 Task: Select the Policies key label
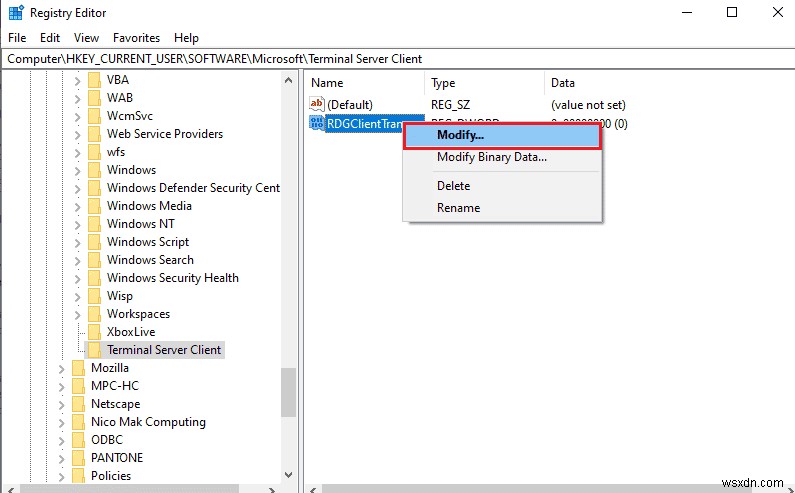pyautogui.click(x=111, y=476)
